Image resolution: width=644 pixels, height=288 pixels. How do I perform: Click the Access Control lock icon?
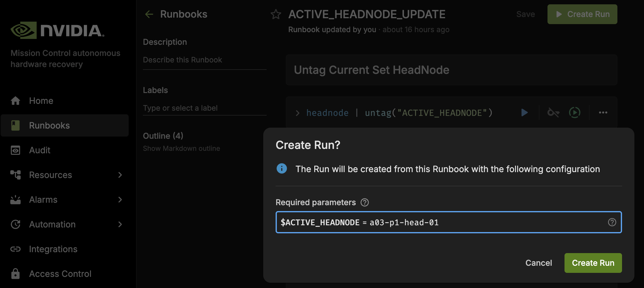click(x=15, y=274)
